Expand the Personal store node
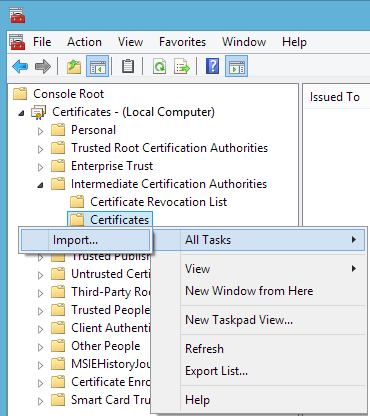The image size is (370, 416). point(41,131)
